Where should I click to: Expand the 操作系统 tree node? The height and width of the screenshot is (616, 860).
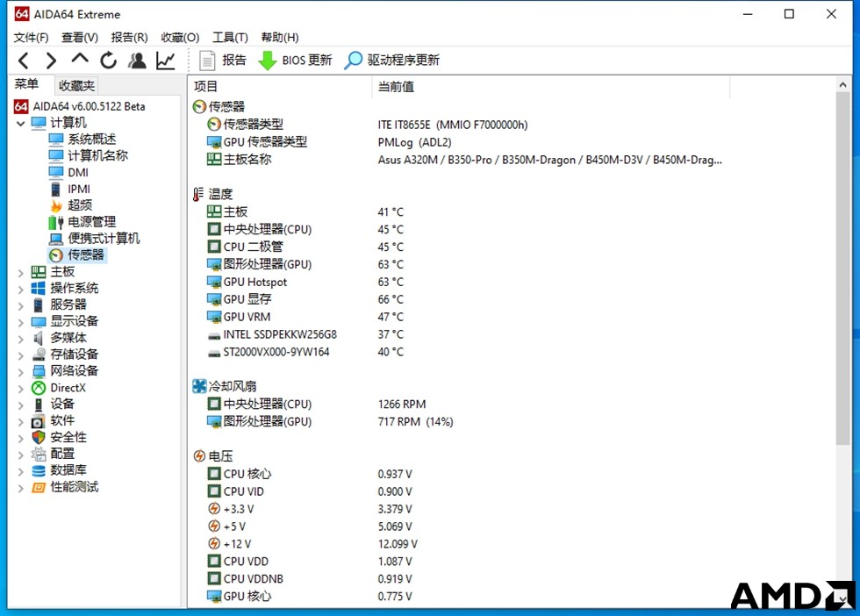pyautogui.click(x=21, y=289)
